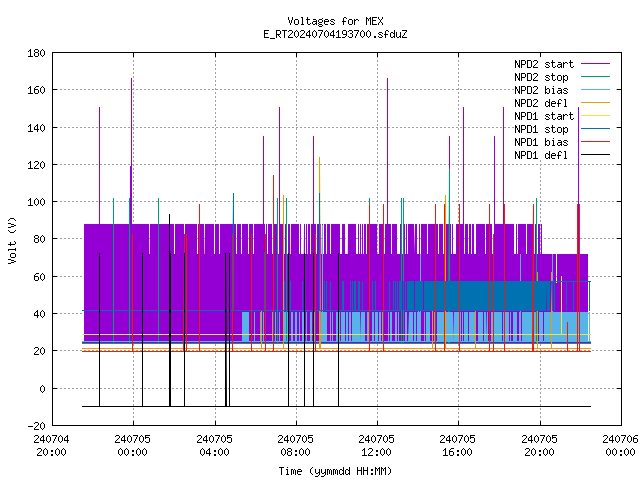Select the NPD2 start legend label

(x=544, y=64)
